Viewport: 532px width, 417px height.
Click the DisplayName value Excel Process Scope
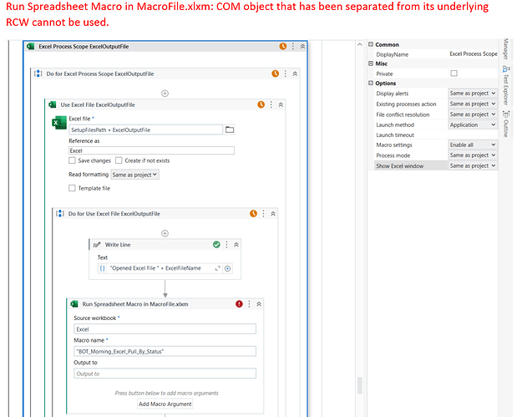(x=474, y=54)
